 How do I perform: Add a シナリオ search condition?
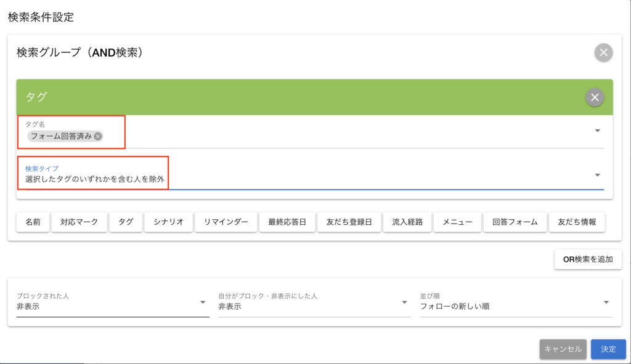pyautogui.click(x=168, y=222)
